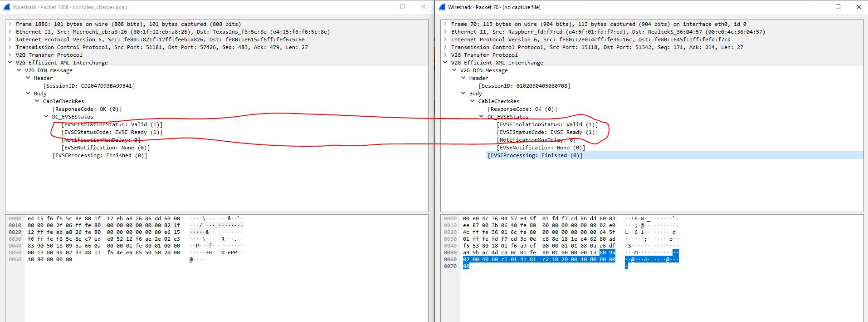Maximize the Packet 1886 window
This screenshot has height=322, width=868.
pos(403,7)
